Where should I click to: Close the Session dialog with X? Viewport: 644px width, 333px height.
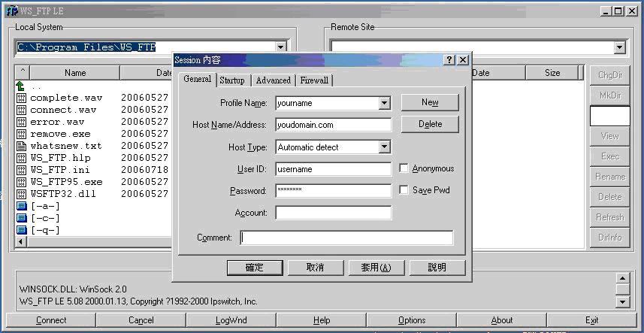pyautogui.click(x=462, y=60)
